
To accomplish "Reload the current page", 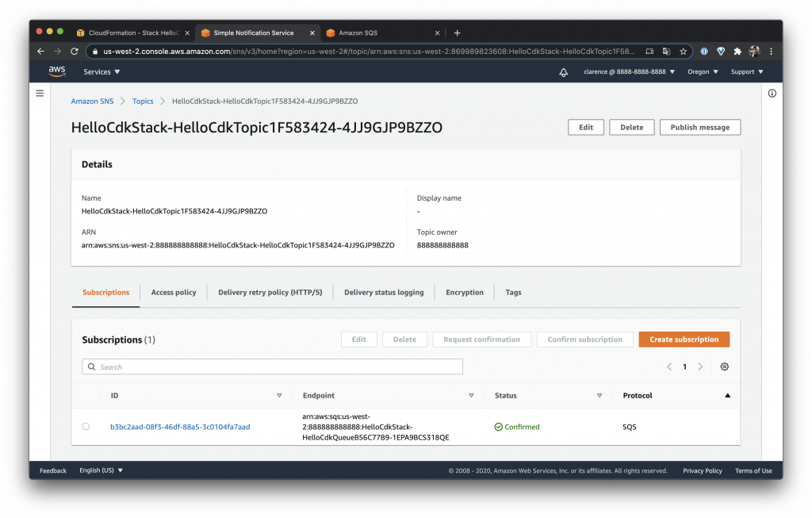I will point(75,52).
